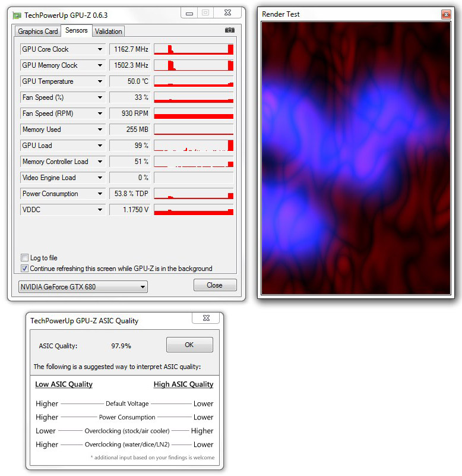The height and width of the screenshot is (476, 462).
Task: Click the Fan Speed RPM reading field
Action: click(x=130, y=114)
